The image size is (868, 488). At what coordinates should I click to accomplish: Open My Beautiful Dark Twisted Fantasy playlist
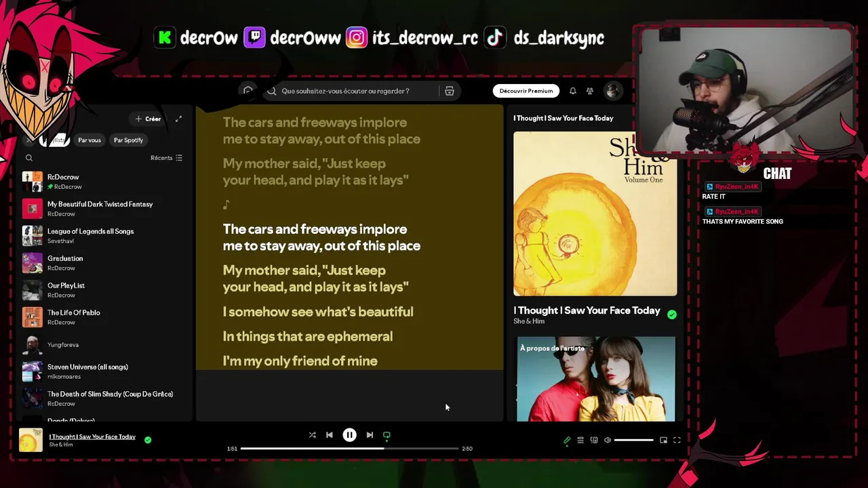click(105, 209)
